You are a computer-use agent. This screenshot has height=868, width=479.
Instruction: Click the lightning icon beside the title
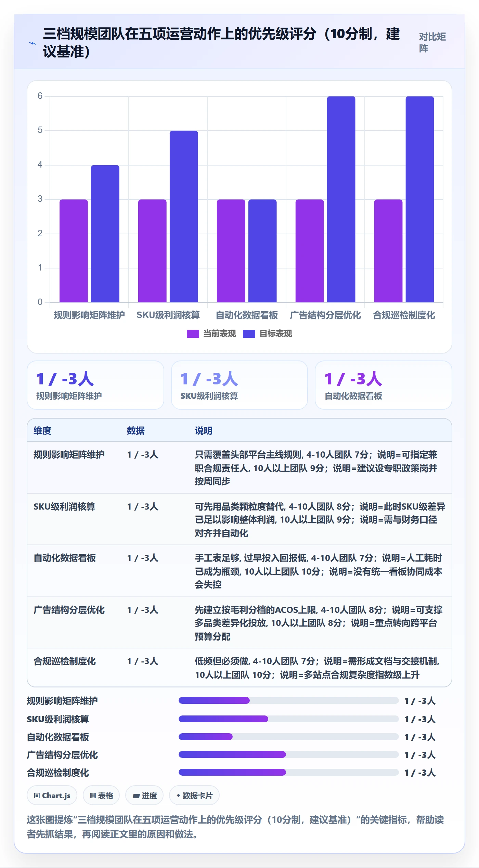tap(32, 43)
